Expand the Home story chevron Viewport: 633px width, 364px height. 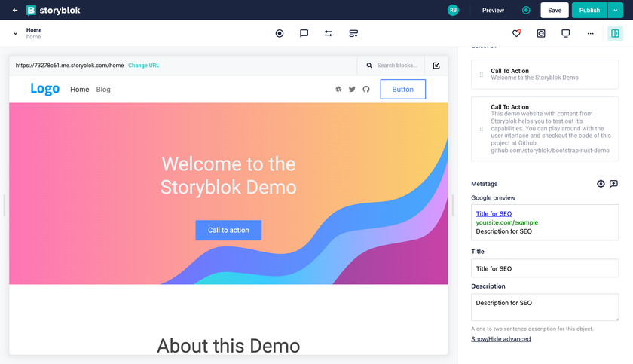point(15,33)
